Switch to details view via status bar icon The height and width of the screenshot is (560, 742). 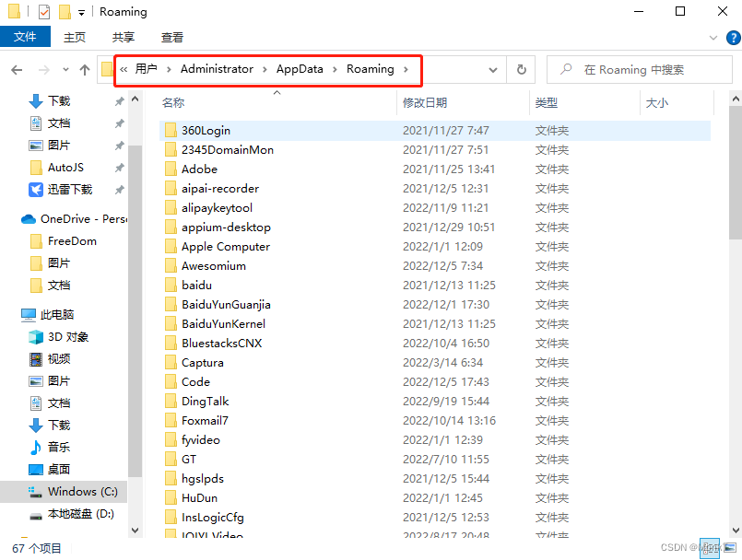point(710,549)
